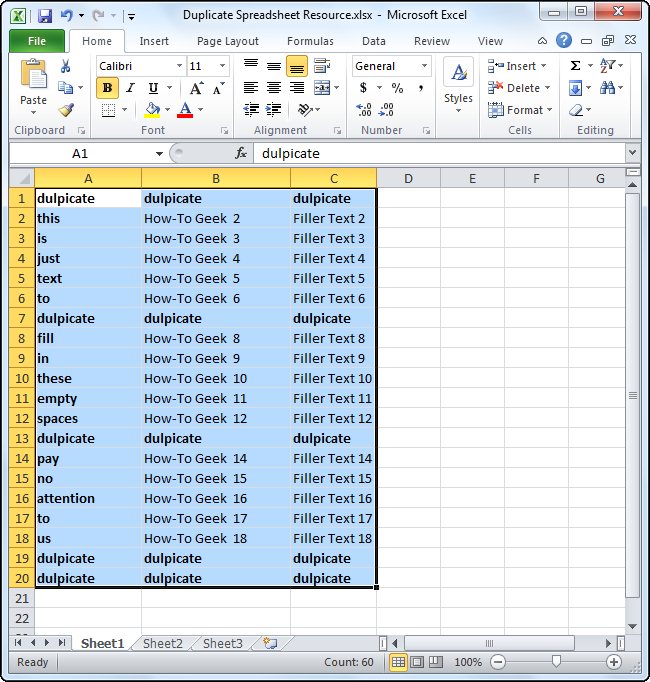Click the AutoSum sigma icon
This screenshot has height=682, width=650.
[x=575, y=66]
